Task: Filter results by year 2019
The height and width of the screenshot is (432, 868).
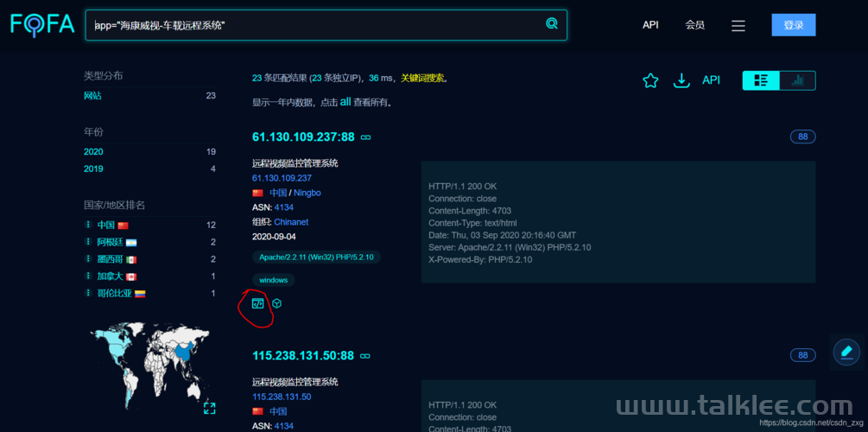Action: [93, 169]
